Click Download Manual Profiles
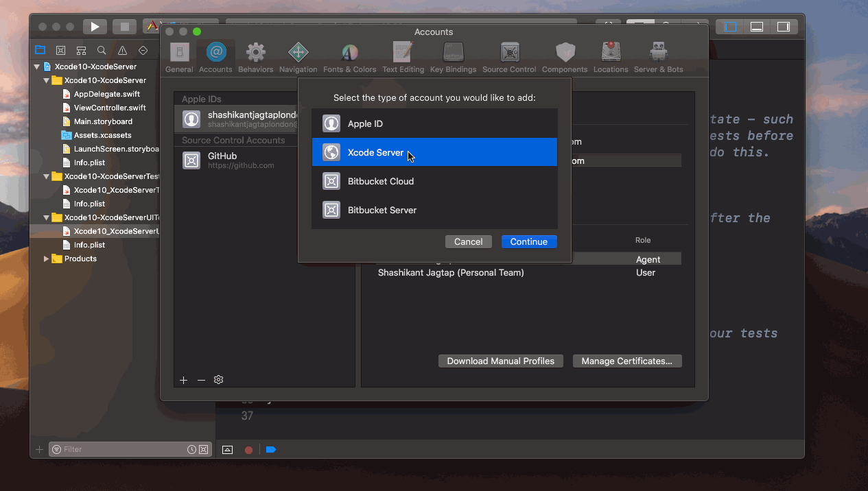 pyautogui.click(x=500, y=361)
